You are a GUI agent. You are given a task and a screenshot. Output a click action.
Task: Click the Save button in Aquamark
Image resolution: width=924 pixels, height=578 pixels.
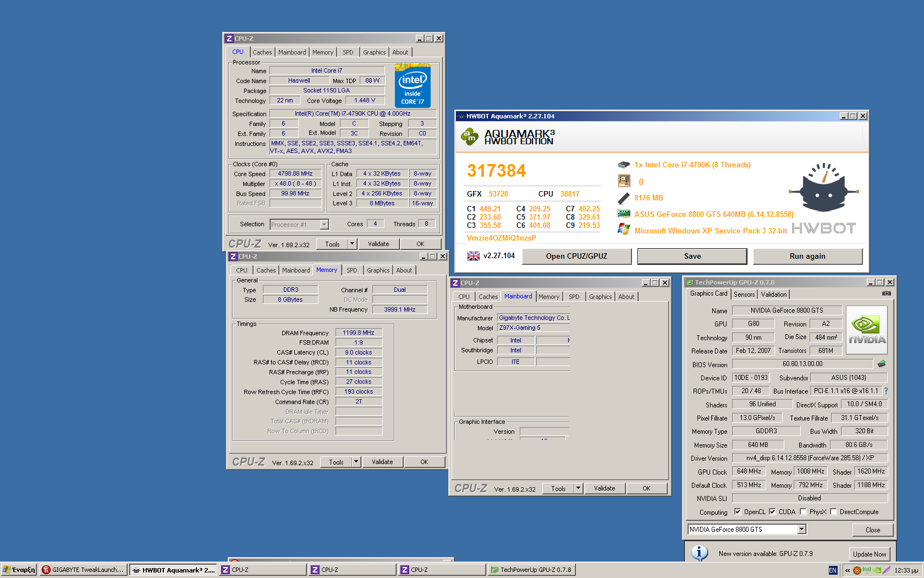point(692,256)
